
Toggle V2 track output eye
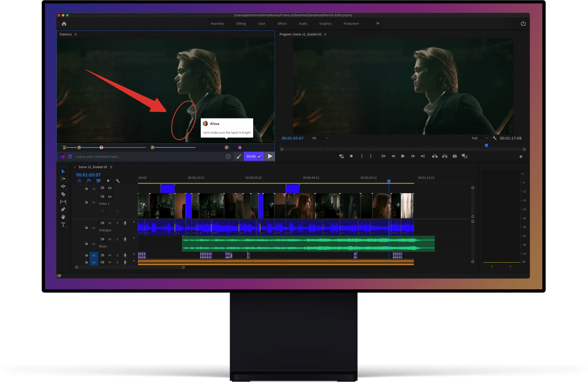pos(110,188)
